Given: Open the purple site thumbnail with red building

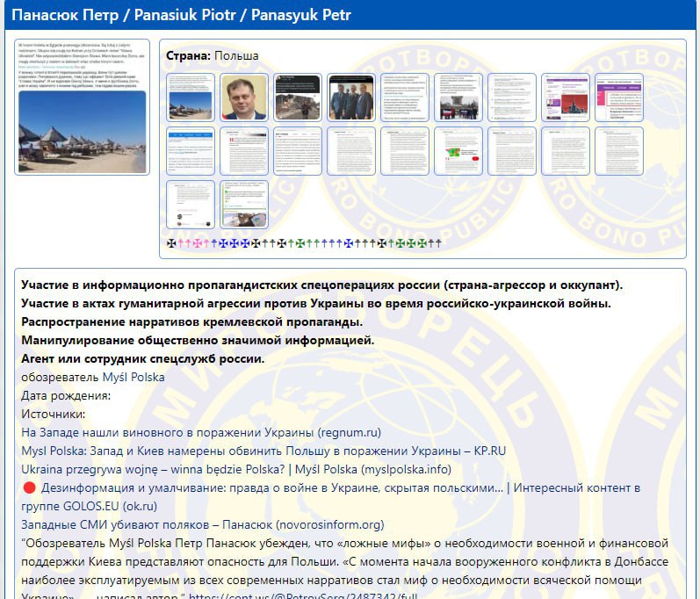Looking at the screenshot, I should pyautogui.click(x=566, y=97).
